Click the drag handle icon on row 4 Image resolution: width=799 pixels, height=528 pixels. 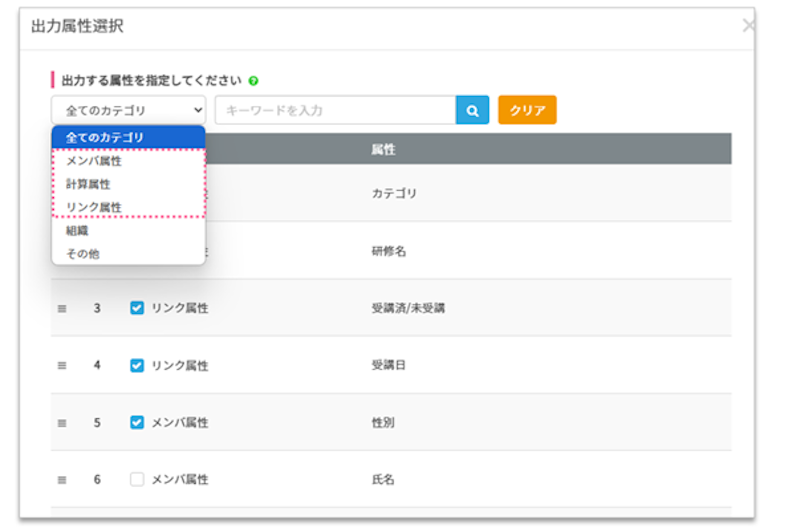(x=62, y=366)
